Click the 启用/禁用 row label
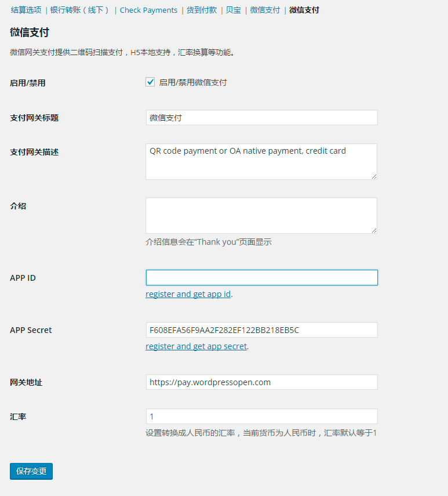The height and width of the screenshot is (496, 448). (28, 83)
